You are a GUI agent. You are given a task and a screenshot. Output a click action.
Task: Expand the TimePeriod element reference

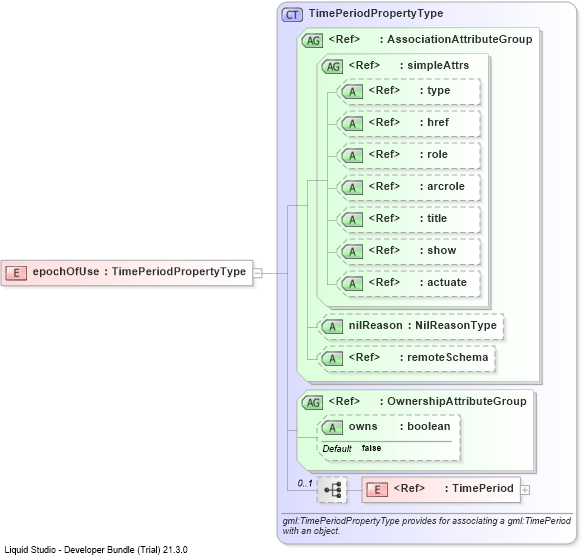[525, 490]
